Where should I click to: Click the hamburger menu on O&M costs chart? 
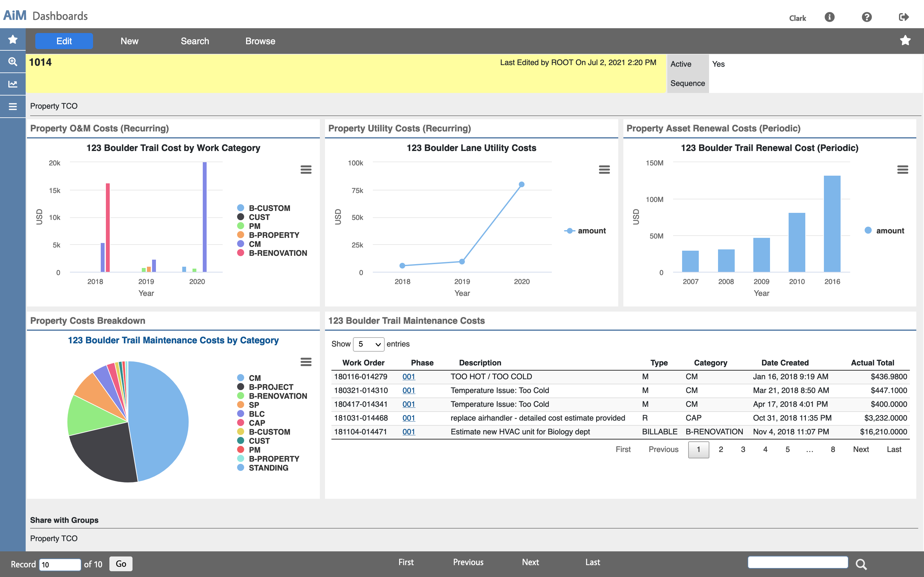point(305,170)
